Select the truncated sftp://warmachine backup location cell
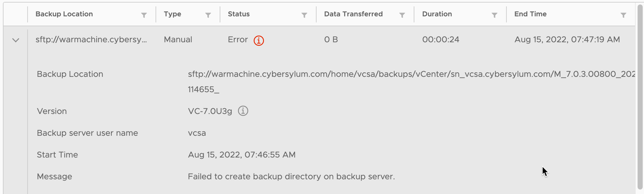The width and height of the screenshot is (644, 194). (x=91, y=39)
